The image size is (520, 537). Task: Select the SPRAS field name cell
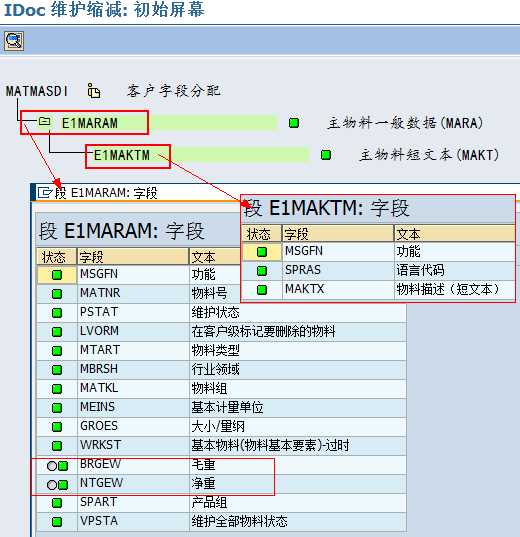(x=338, y=270)
